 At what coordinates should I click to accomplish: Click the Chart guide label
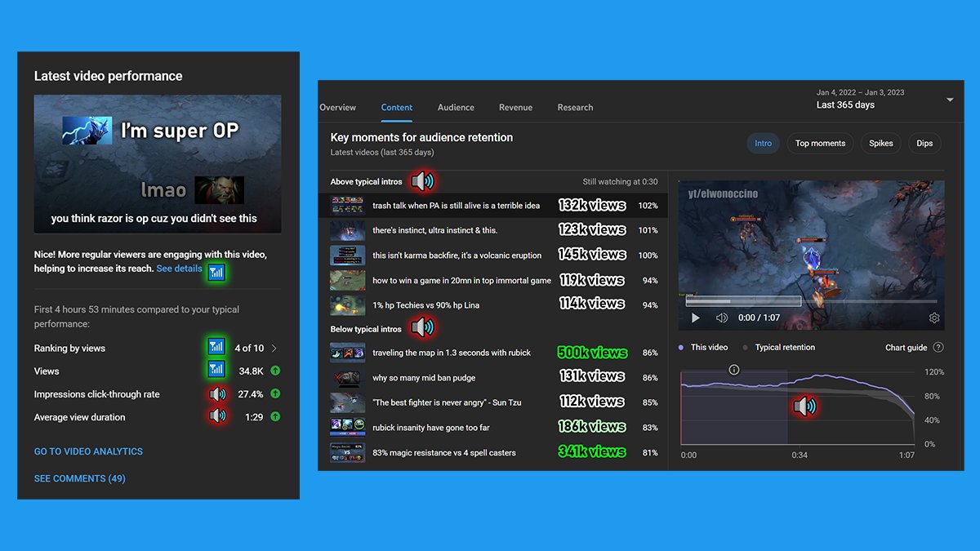pos(906,347)
